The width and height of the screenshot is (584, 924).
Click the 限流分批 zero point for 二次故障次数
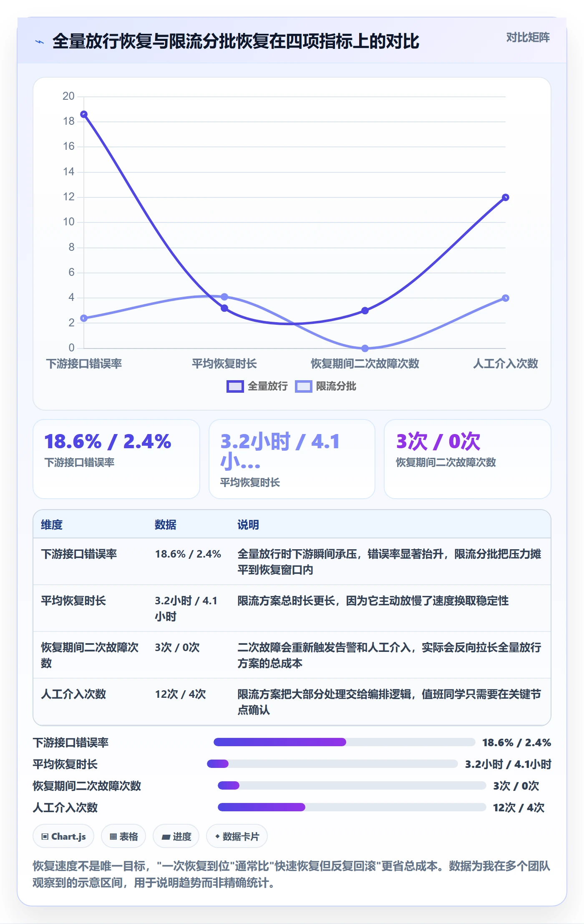[365, 348]
